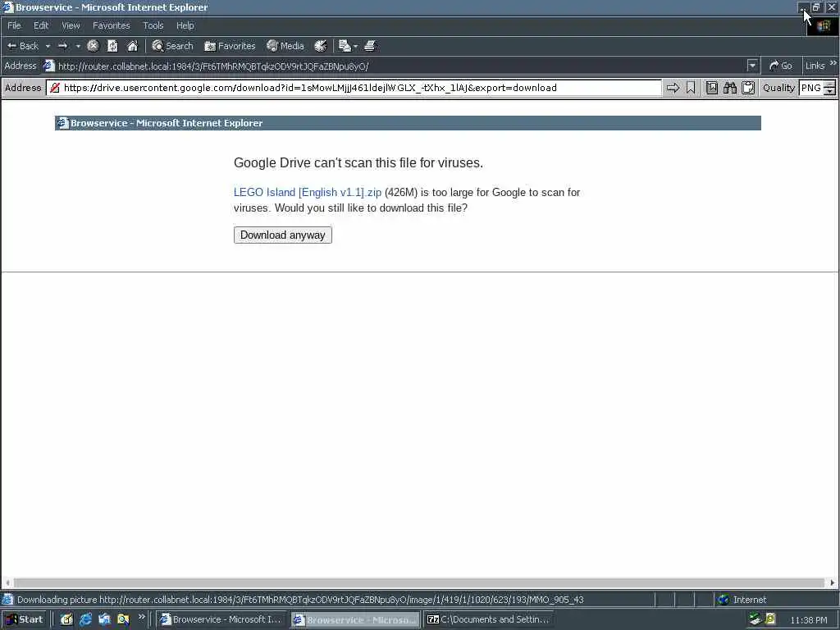Stop loading with the Stop icon
The height and width of the screenshot is (630, 840).
click(93, 46)
